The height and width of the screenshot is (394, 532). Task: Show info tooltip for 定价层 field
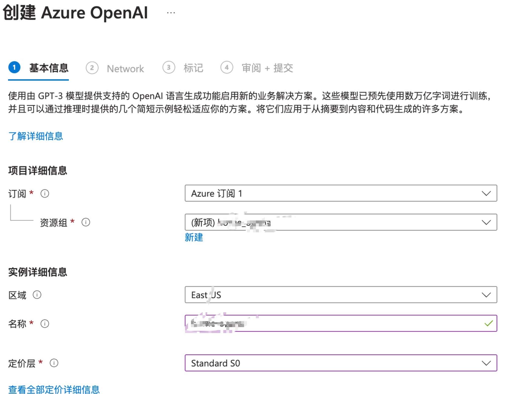pyautogui.click(x=54, y=363)
